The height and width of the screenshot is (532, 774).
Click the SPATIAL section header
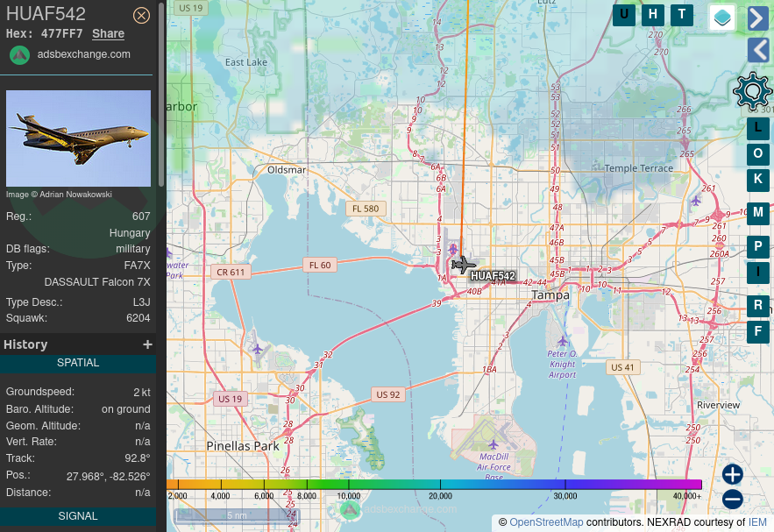[78, 363]
